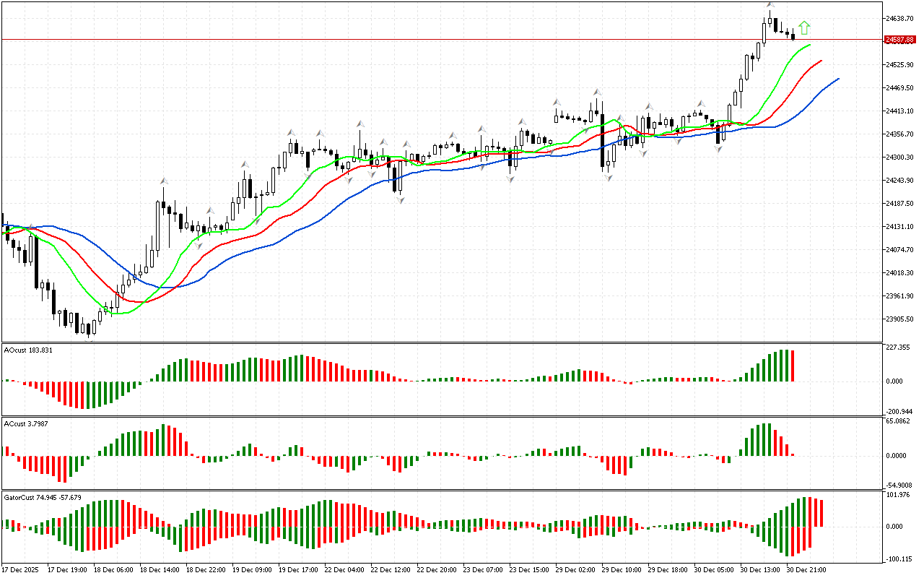Click the 22 Dec 04:00 time label
Screen dimensions: 924x578
point(344,569)
